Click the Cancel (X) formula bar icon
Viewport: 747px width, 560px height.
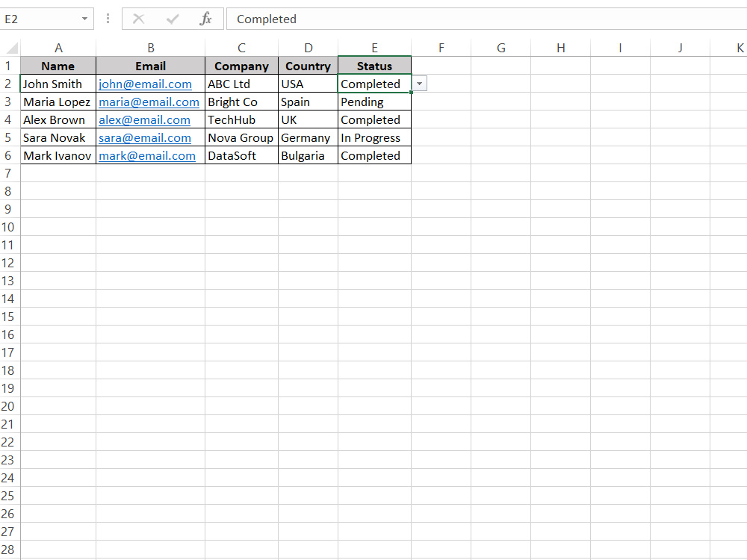tap(139, 19)
